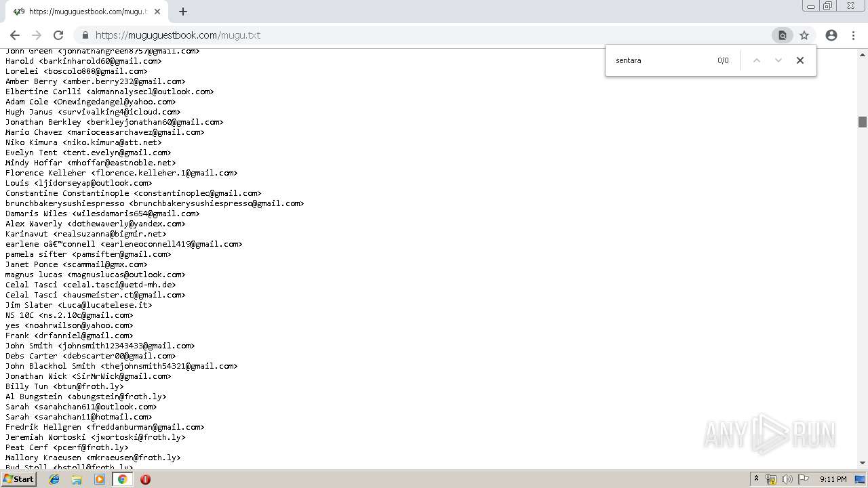Switch to Chrome in taskbar

click(x=123, y=479)
